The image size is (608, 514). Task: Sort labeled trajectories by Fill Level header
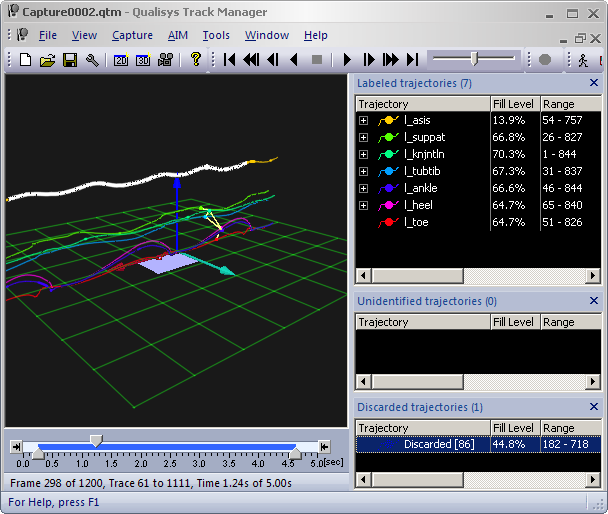[513, 104]
